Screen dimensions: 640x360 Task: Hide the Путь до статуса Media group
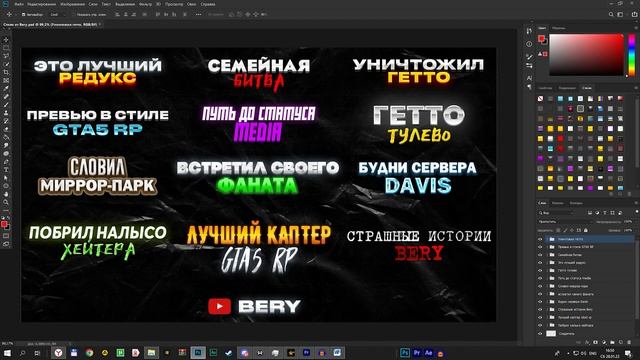tap(540, 278)
